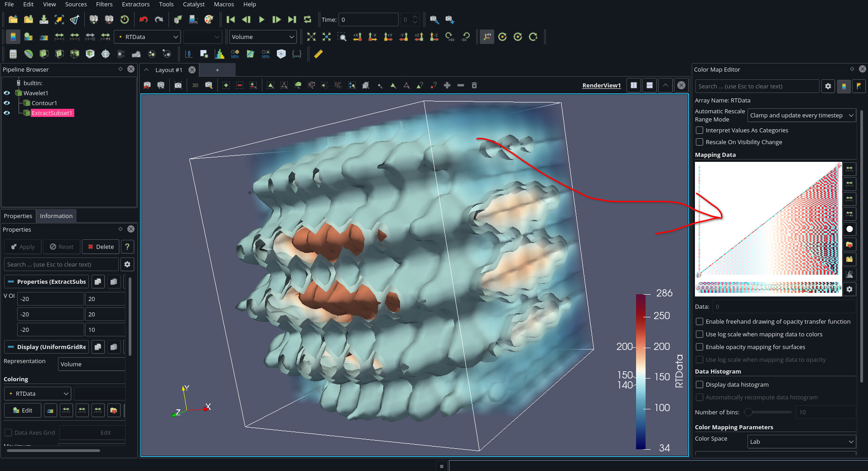Toggle visibility of Contour1
The width and height of the screenshot is (868, 471).
coord(7,103)
